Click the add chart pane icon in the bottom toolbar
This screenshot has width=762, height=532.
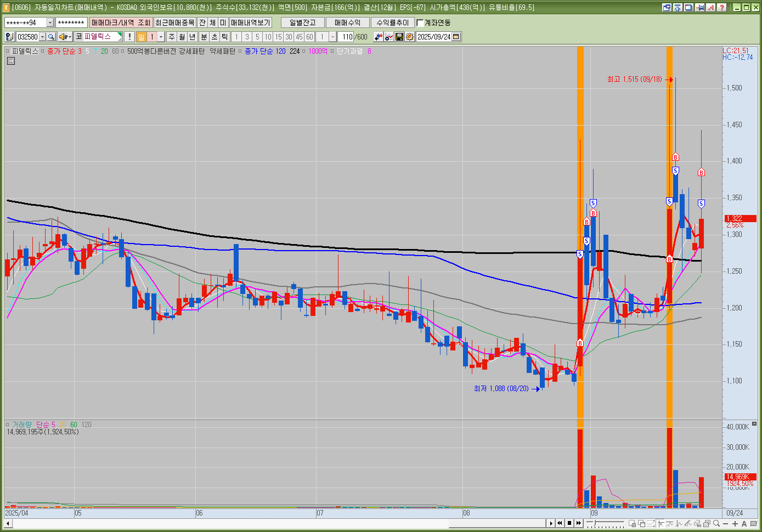(633, 523)
